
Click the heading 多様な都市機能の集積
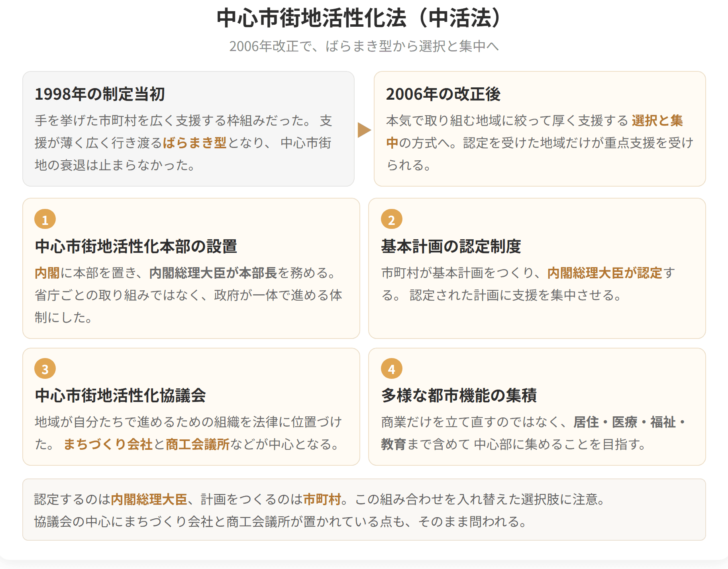point(459,396)
